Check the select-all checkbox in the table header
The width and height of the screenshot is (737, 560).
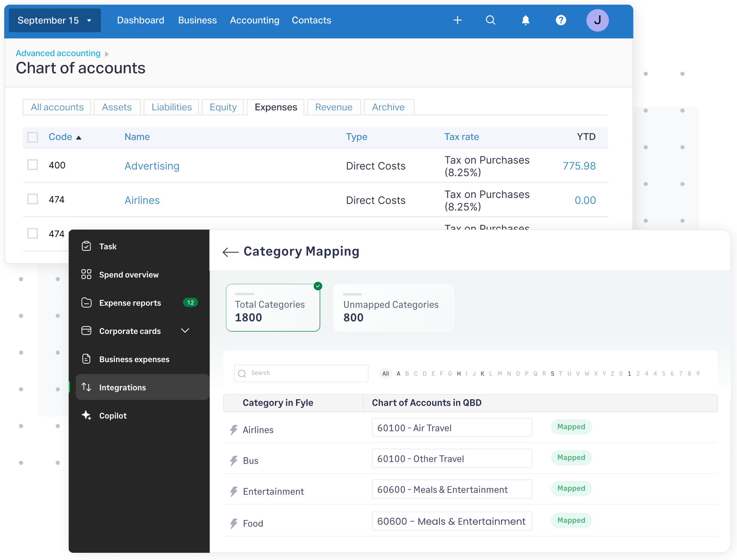coord(33,137)
